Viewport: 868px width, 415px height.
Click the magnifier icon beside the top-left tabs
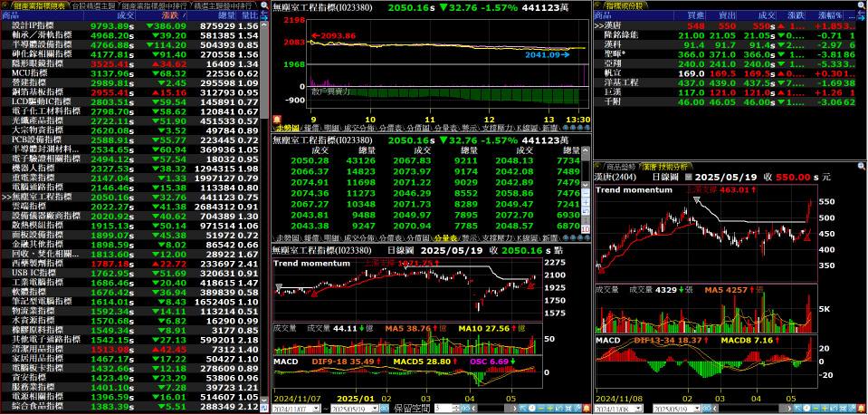[x=263, y=5]
